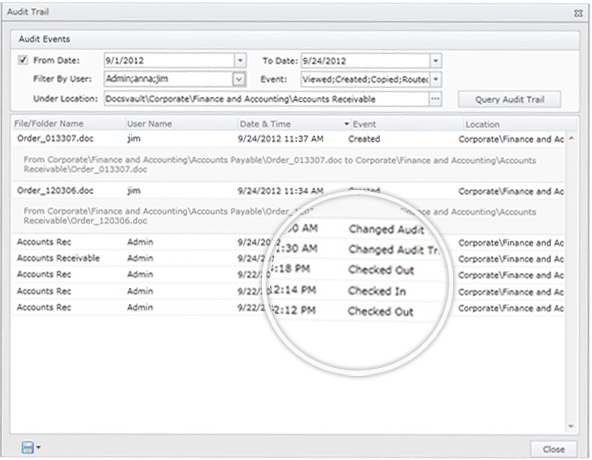
Task: Close the Audit Trail window with X
Action: tap(578, 14)
